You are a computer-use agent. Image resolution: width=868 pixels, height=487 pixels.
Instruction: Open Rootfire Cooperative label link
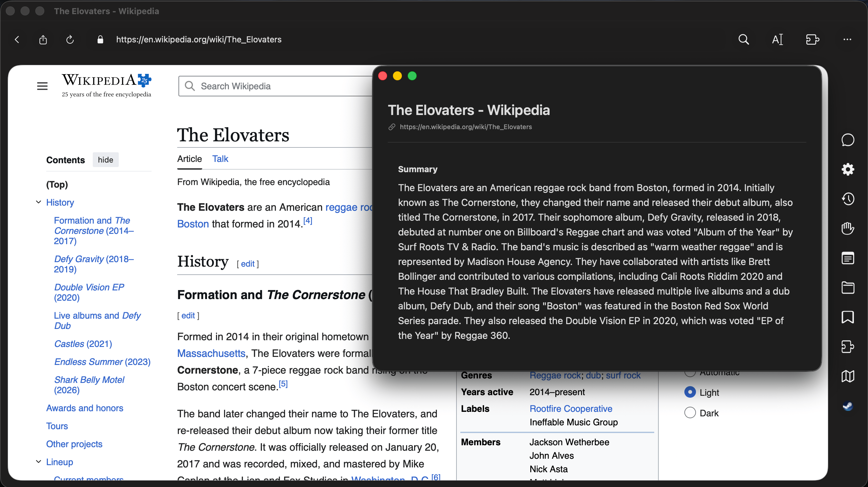pyautogui.click(x=571, y=408)
